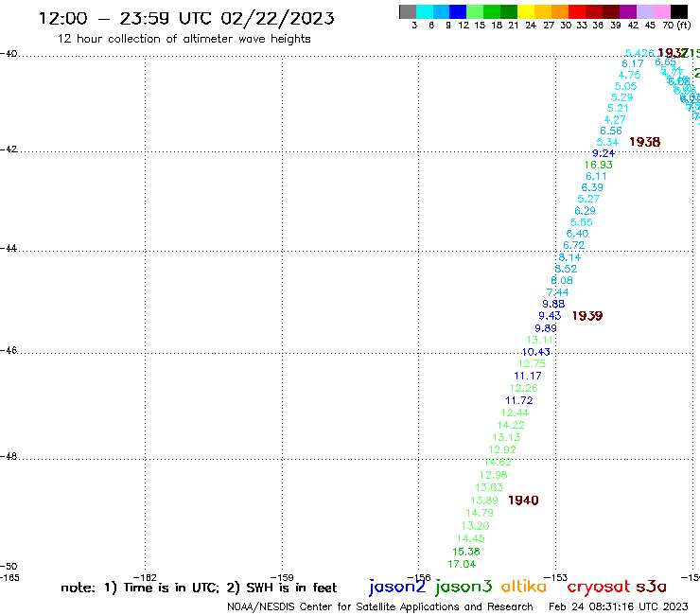Click the purple swatch in the color scale
This screenshot has width=700, height=615.
(628, 11)
